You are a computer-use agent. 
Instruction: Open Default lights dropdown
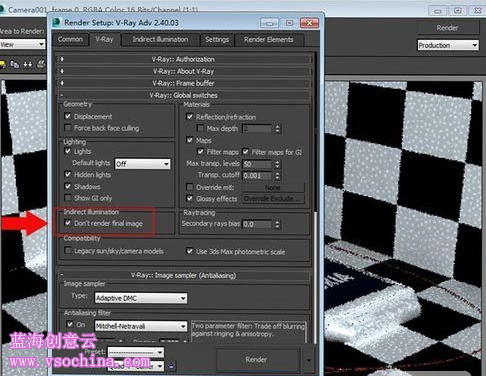click(x=142, y=164)
